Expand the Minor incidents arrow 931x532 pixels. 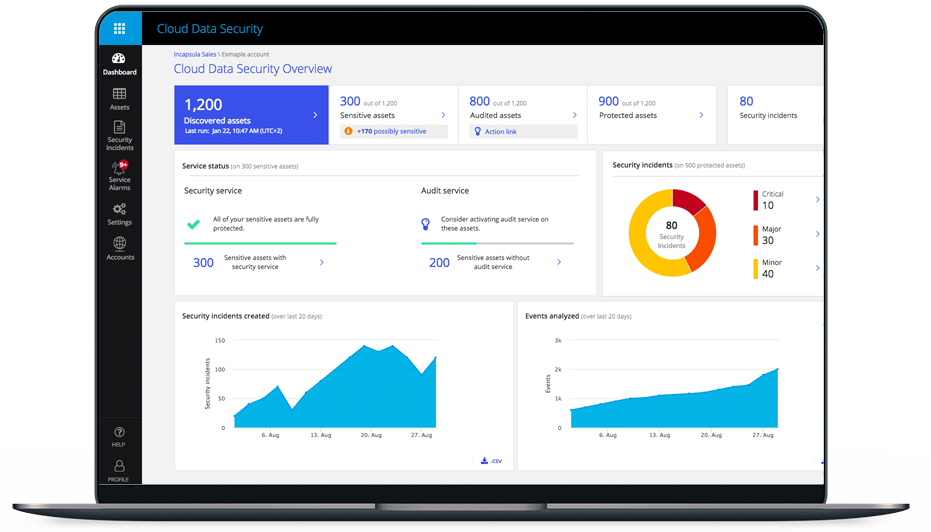point(818,268)
